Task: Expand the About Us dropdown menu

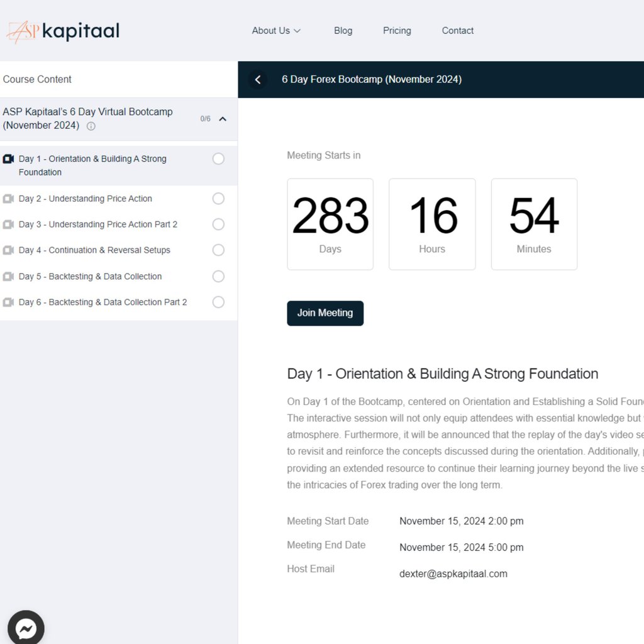Action: 276,31
